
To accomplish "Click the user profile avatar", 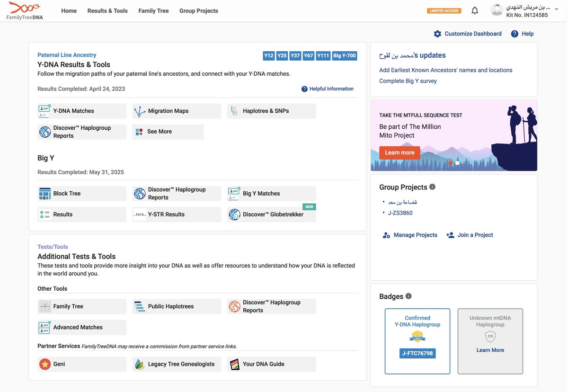I will click(497, 10).
